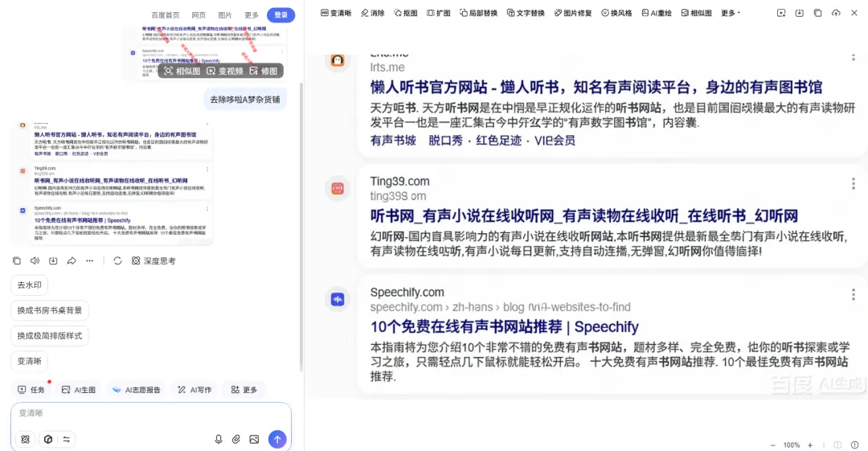Switch to 图片 header tab
868x451 pixels.
click(225, 15)
